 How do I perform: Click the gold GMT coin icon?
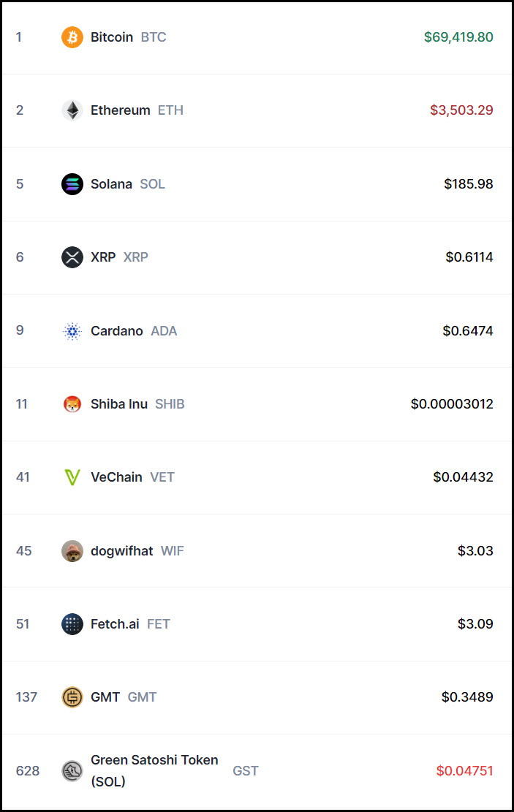click(x=72, y=697)
